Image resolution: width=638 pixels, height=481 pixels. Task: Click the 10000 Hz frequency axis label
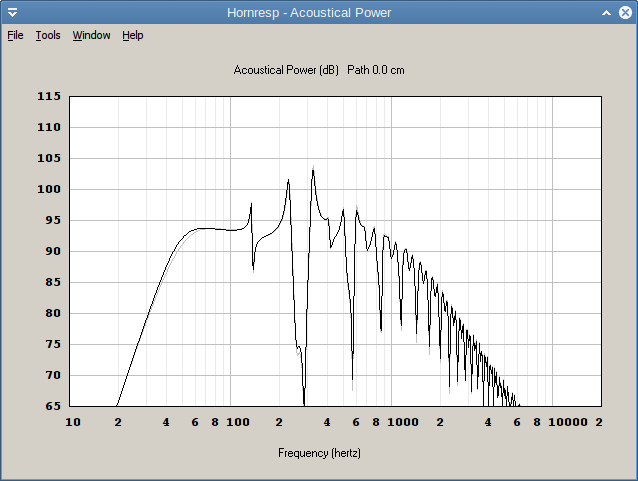pyautogui.click(x=568, y=422)
